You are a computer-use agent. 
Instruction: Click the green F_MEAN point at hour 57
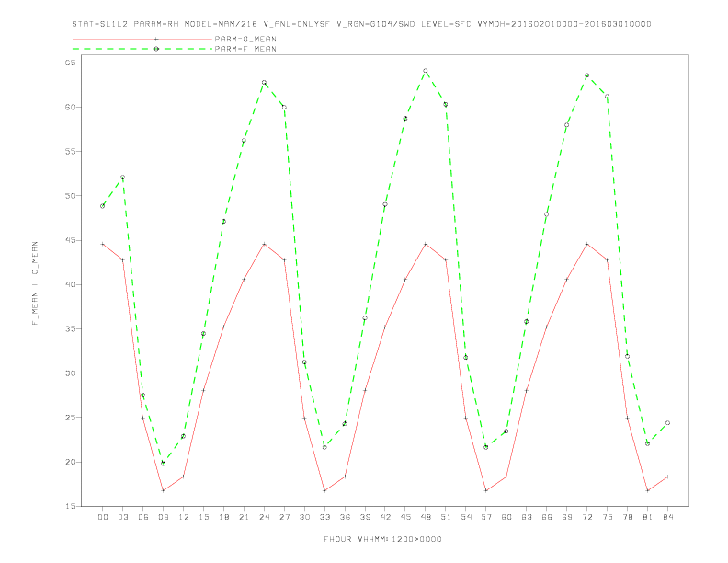click(486, 447)
